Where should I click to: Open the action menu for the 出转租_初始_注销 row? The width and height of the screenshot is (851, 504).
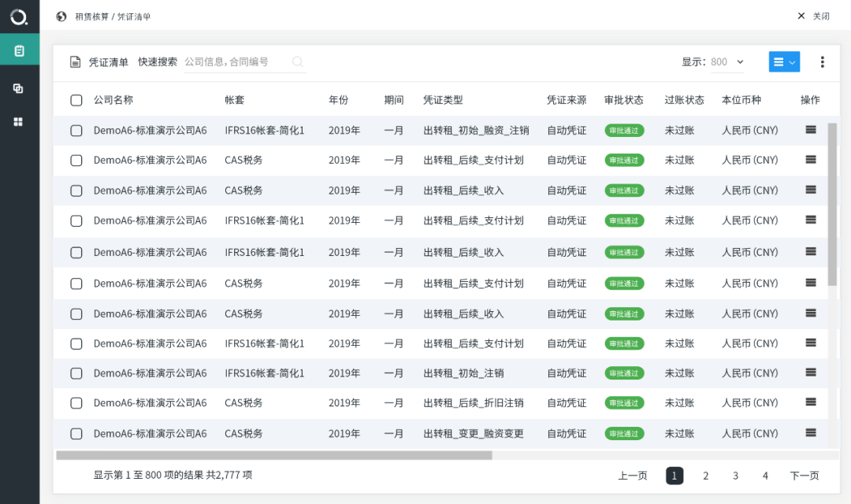810,372
